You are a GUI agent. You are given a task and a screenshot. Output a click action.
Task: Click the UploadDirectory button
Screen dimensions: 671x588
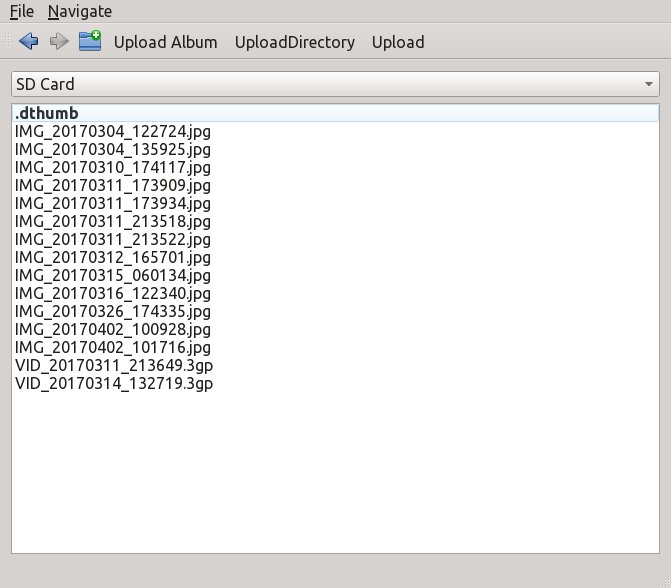(x=295, y=42)
